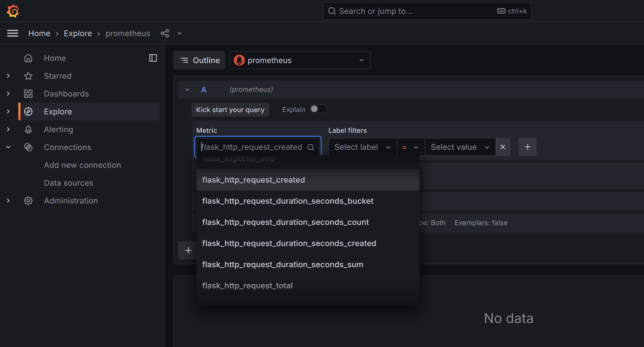Click the add query plus button
644x347 pixels.
188,250
